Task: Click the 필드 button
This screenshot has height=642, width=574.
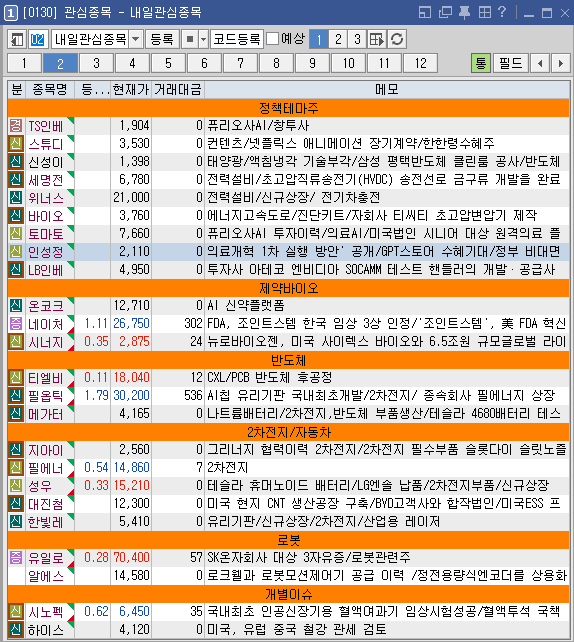Action: tap(511, 63)
